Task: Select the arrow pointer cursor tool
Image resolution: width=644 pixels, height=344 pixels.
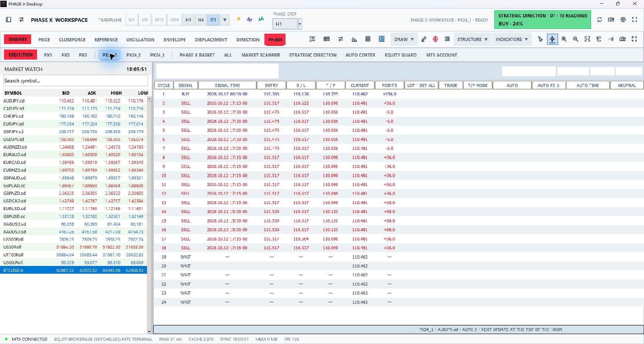Action: click(x=540, y=39)
